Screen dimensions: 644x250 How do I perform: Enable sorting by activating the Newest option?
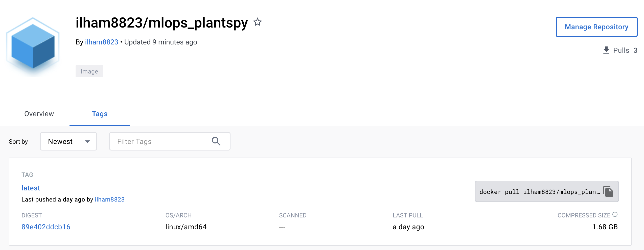[61, 141]
